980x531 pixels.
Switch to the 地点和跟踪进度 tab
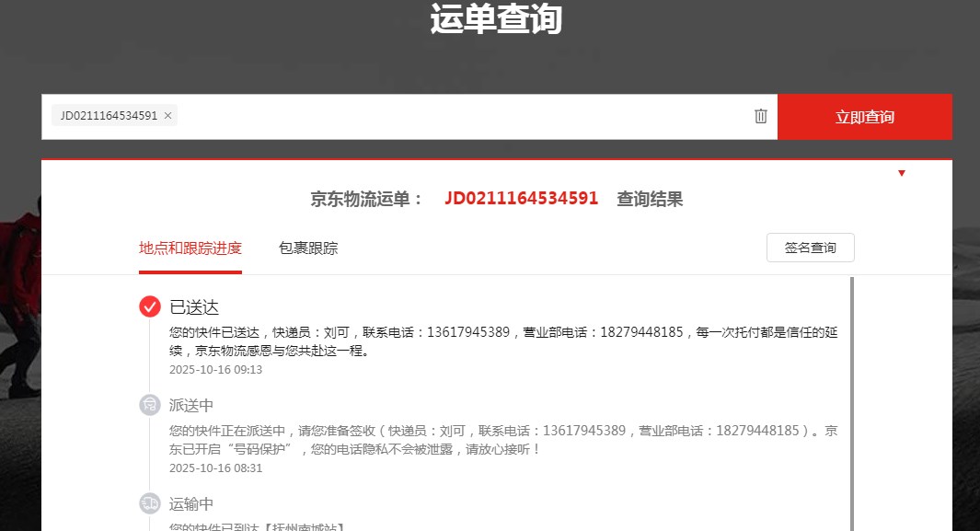190,248
